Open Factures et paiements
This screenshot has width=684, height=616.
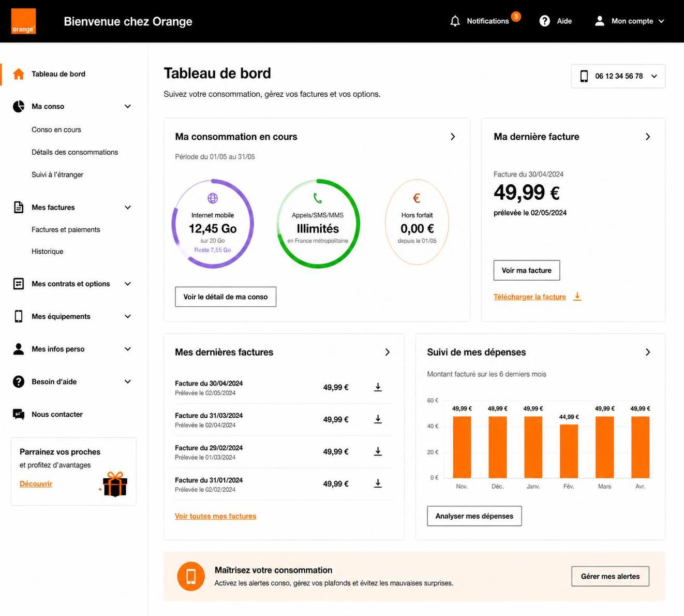coord(66,229)
